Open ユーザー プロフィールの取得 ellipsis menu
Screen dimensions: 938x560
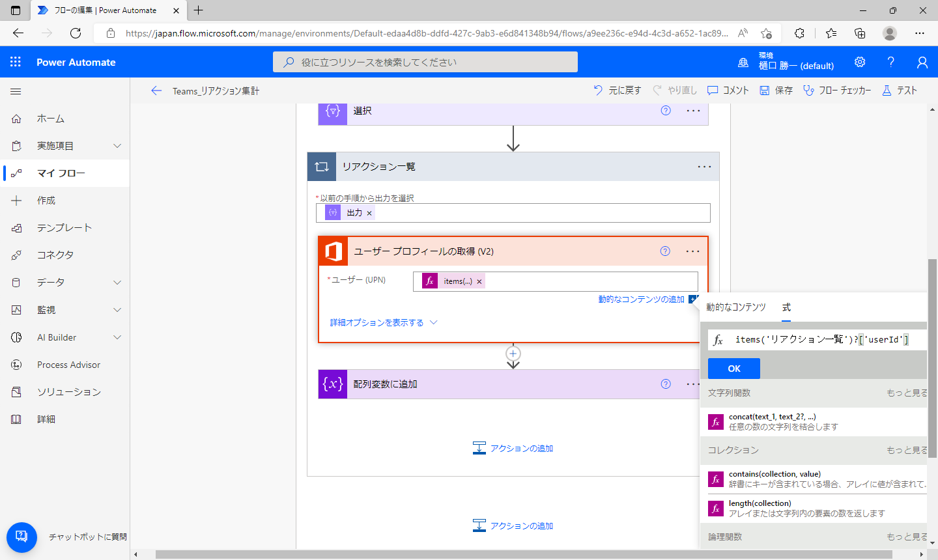(x=693, y=251)
